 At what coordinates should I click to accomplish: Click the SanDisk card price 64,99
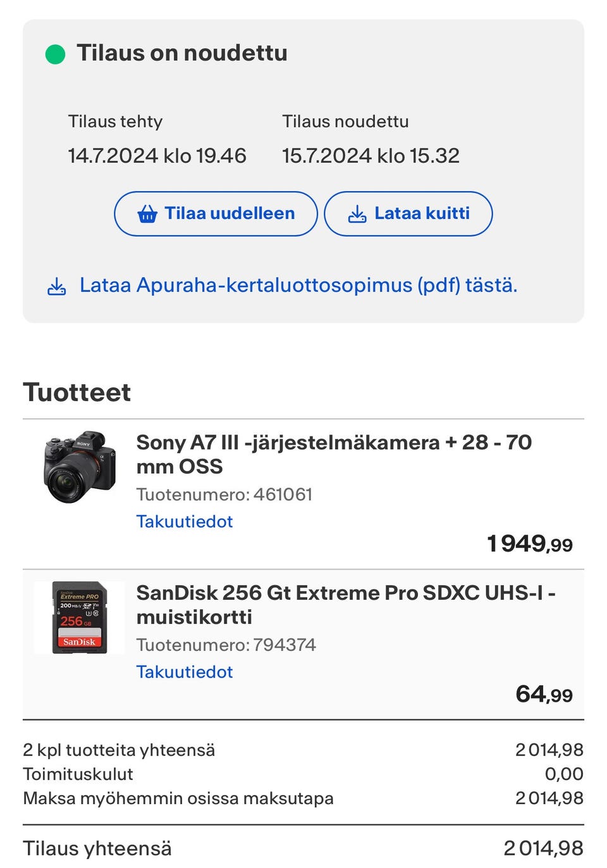coord(544,694)
